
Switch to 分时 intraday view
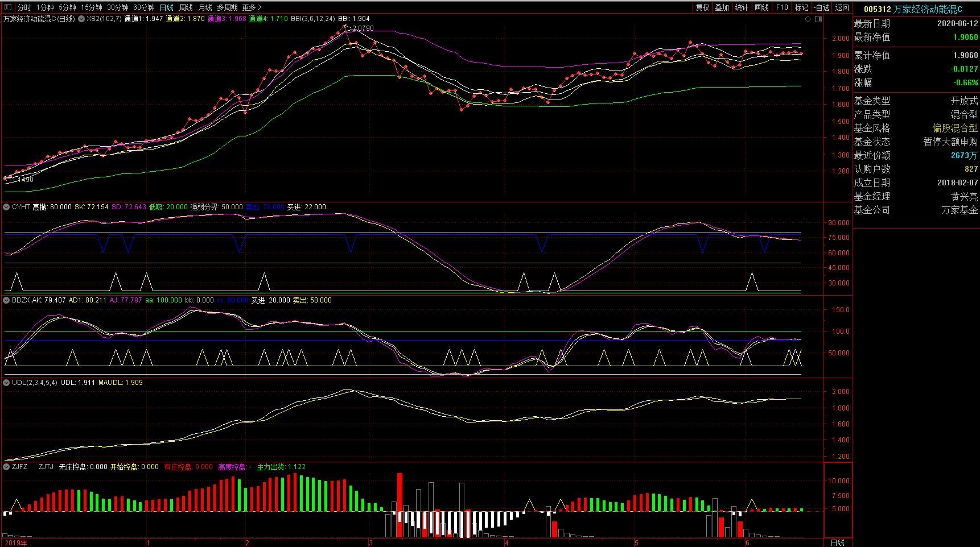pyautogui.click(x=24, y=7)
